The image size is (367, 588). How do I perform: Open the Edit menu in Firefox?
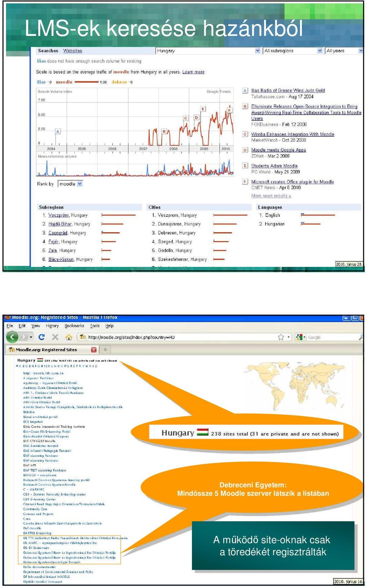22,326
